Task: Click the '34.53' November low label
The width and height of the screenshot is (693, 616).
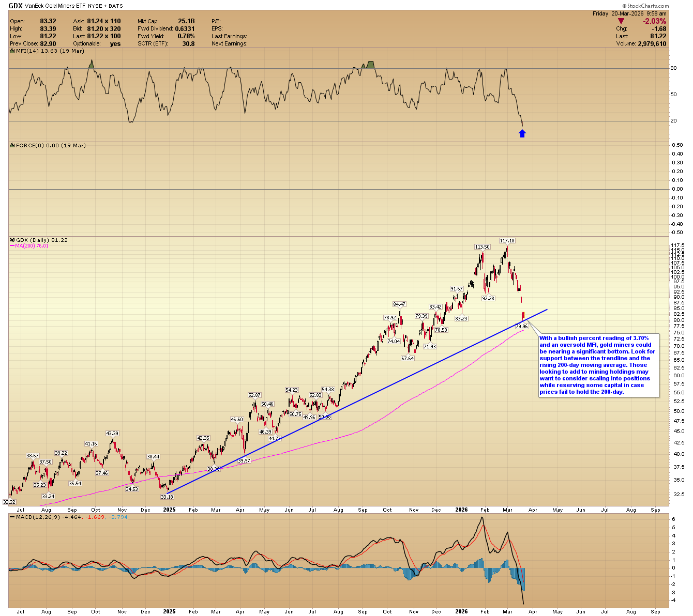Action: coord(132,489)
